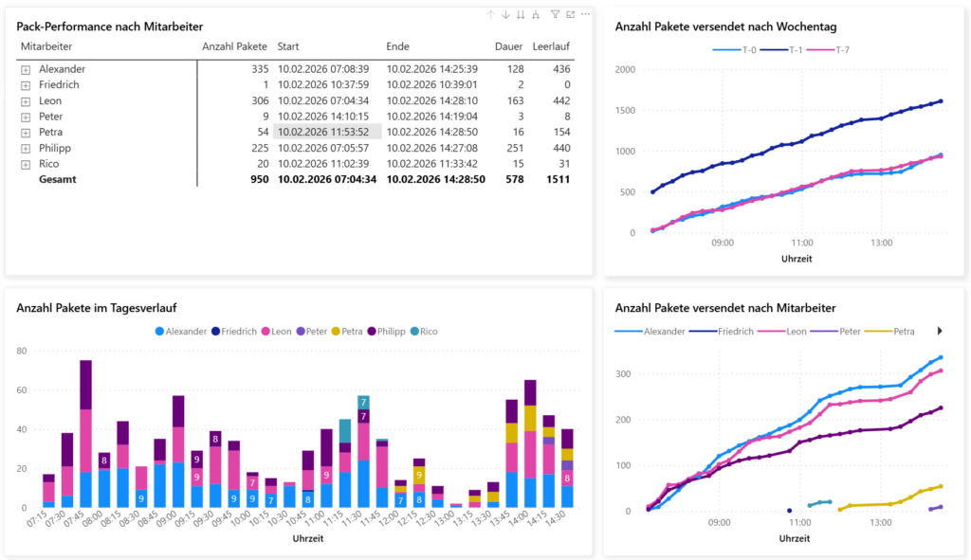Expand the Leon row plus box

[26, 100]
